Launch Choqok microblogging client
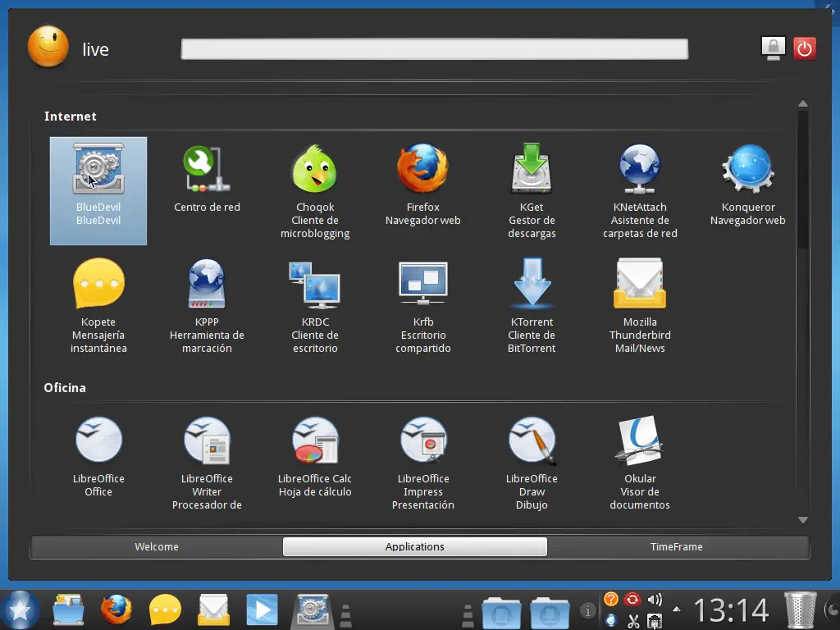840x630 pixels. [315, 190]
